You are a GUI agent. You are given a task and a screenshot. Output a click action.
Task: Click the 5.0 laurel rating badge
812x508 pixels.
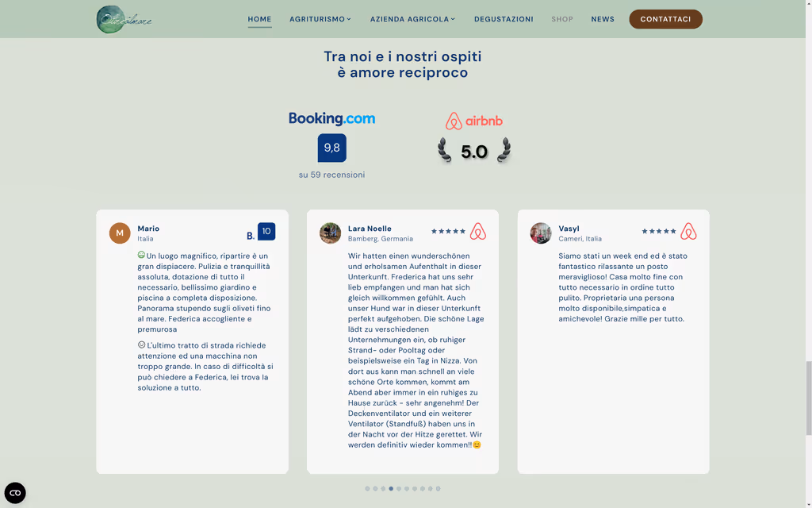pos(474,151)
